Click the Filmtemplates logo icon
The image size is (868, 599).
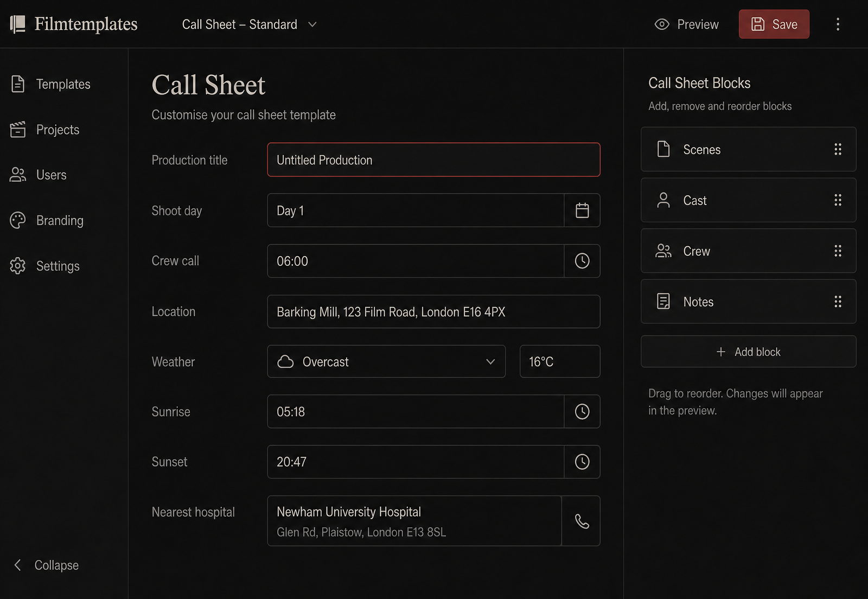(x=18, y=24)
